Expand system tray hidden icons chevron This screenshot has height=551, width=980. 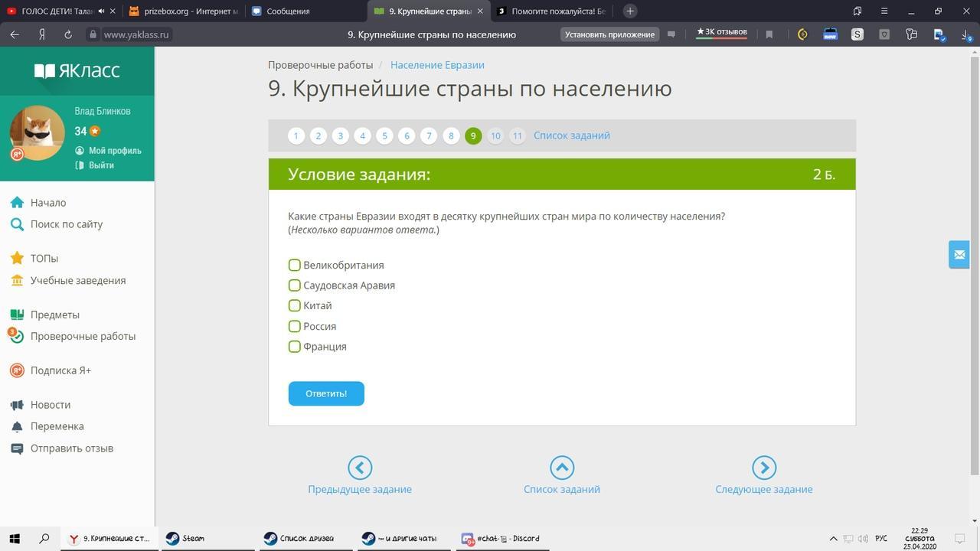[833, 539]
